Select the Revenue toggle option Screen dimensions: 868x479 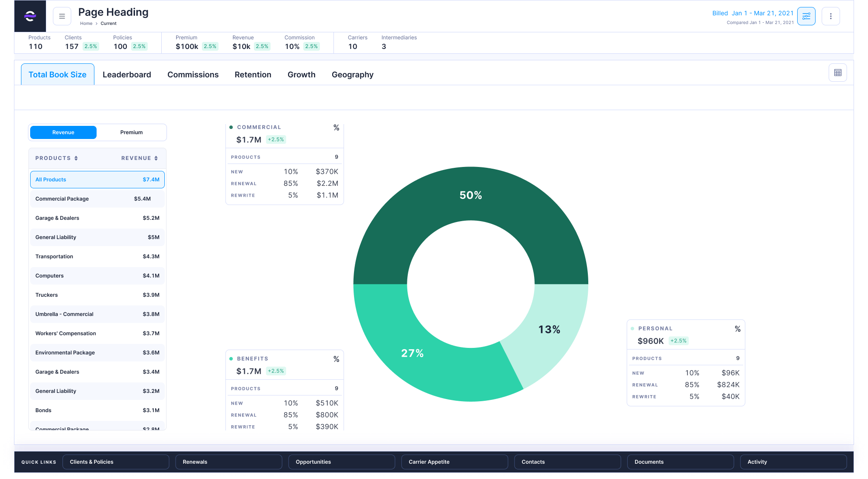pos(63,132)
